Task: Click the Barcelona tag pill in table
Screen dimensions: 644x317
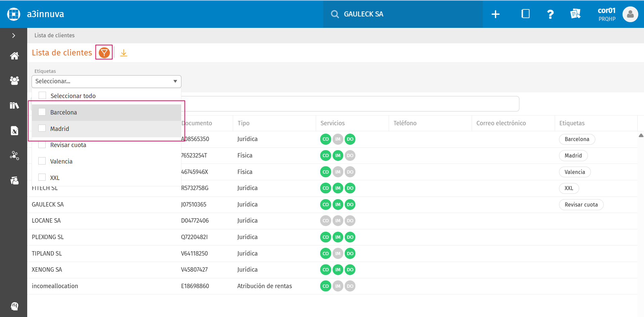Action: click(577, 139)
